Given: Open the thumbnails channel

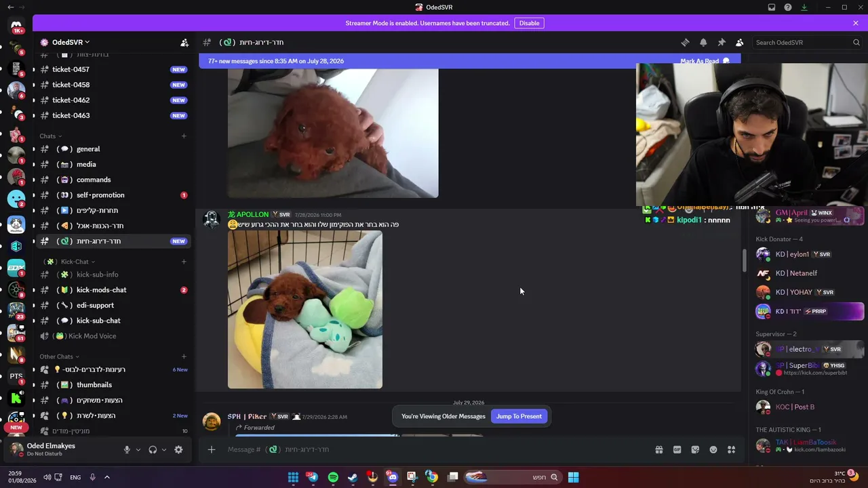Looking at the screenshot, I should coord(113,385).
